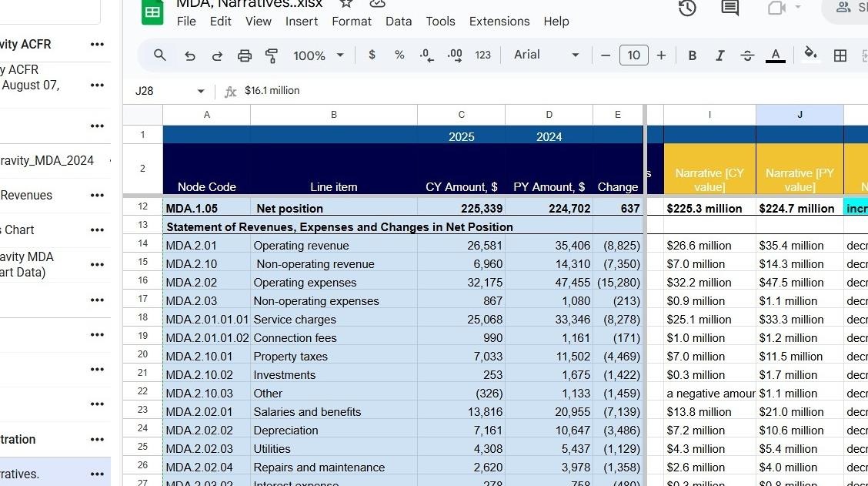
Task: Select the Operating revenue cell
Action: click(334, 246)
